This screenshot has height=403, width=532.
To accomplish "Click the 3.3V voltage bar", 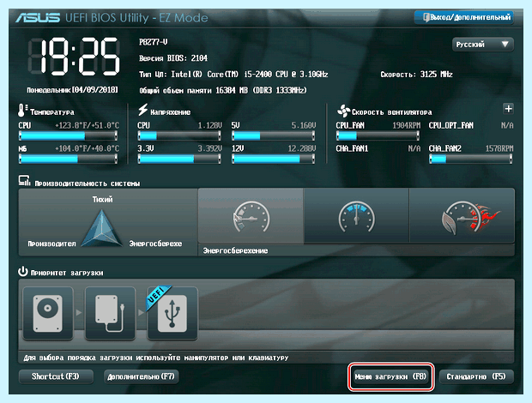I will tap(179, 159).
